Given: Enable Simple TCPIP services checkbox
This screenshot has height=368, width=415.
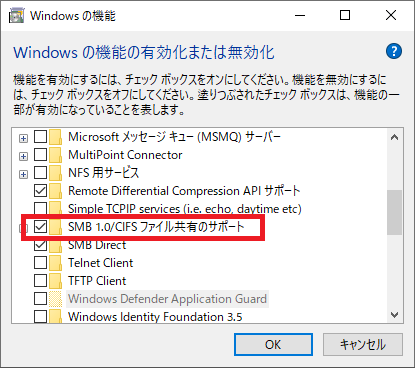Looking at the screenshot, I should point(40,209).
